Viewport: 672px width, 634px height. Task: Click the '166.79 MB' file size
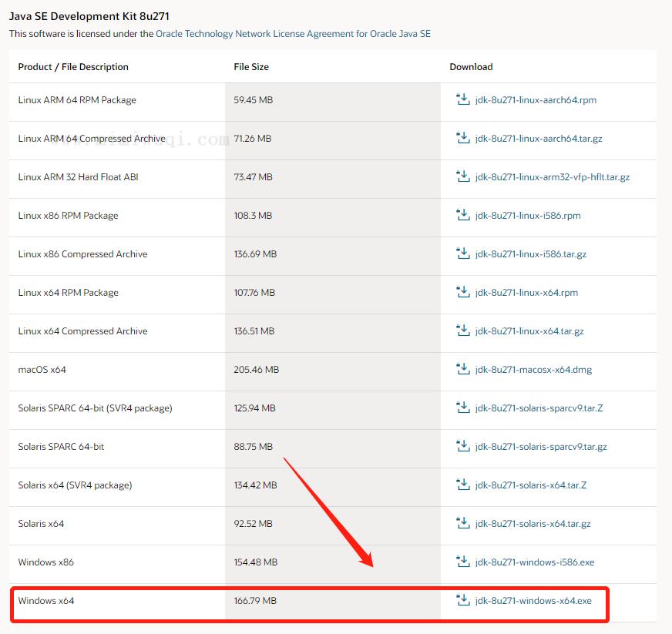pyautogui.click(x=255, y=601)
